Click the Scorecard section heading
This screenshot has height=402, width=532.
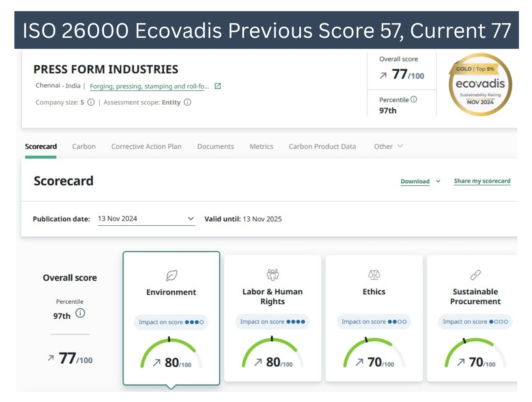(64, 181)
